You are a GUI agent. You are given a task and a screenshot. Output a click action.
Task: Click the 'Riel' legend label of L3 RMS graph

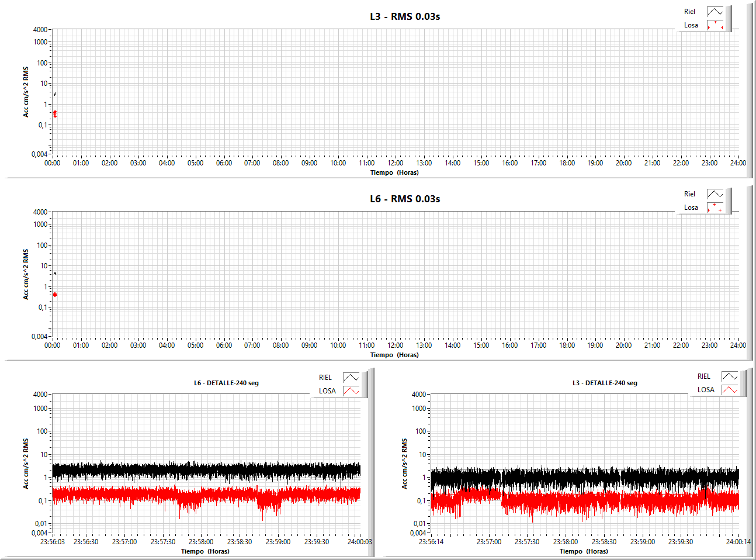pyautogui.click(x=689, y=12)
